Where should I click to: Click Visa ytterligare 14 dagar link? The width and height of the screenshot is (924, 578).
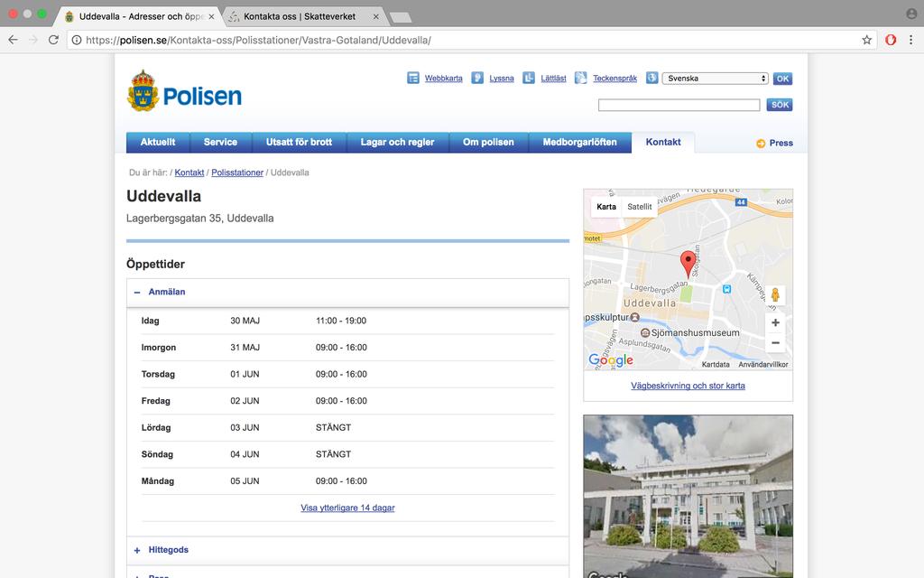pos(347,508)
